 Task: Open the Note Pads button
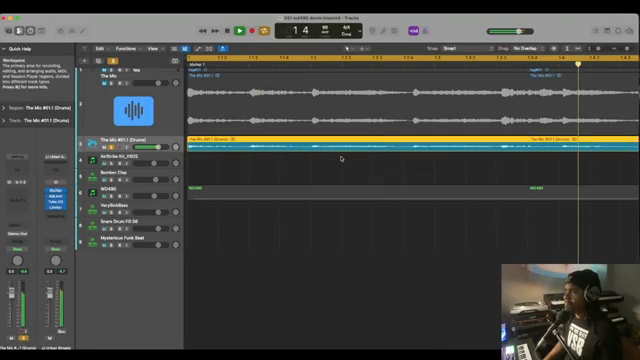point(607,31)
